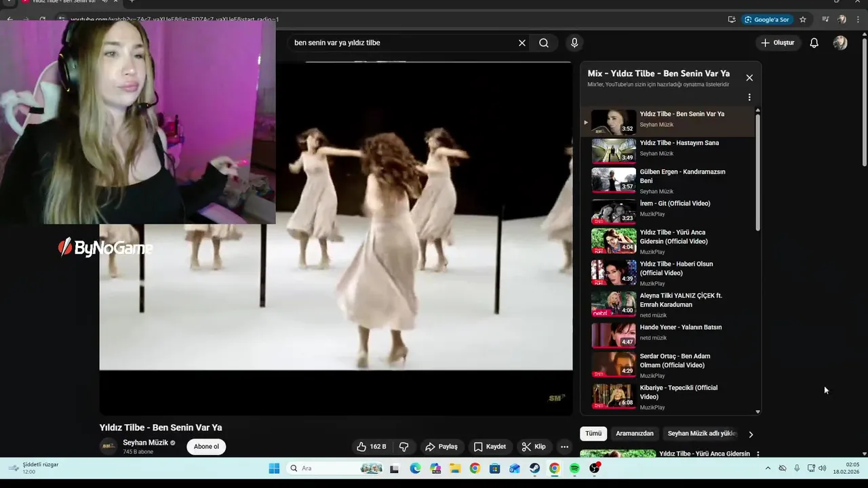The width and height of the screenshot is (868, 488).
Task: Create a clip with Klip button
Action: tap(534, 447)
